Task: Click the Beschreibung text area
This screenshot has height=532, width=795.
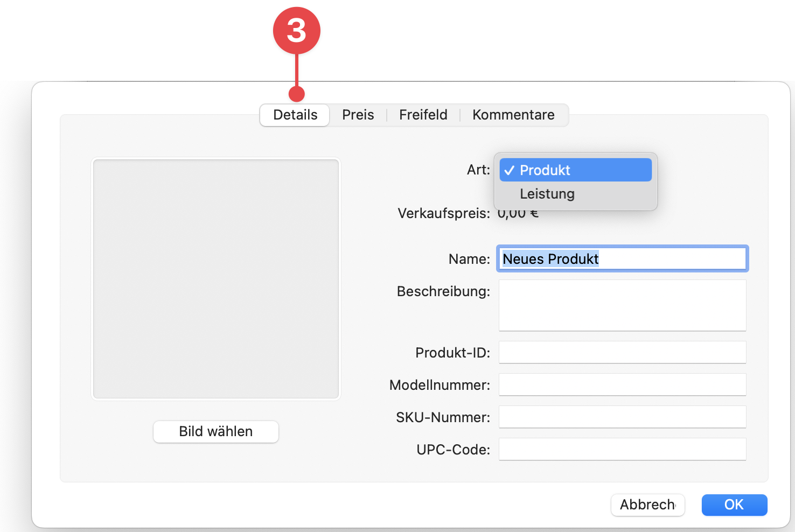Action: tap(622, 305)
